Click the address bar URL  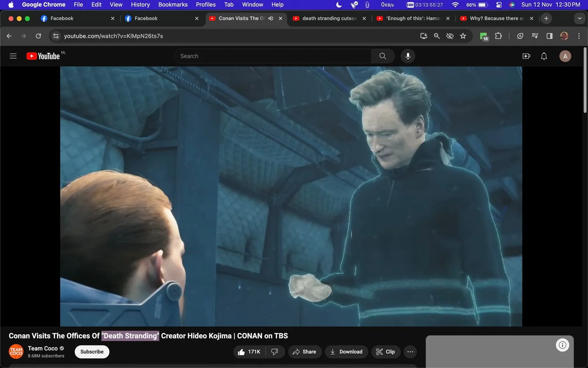coord(114,36)
